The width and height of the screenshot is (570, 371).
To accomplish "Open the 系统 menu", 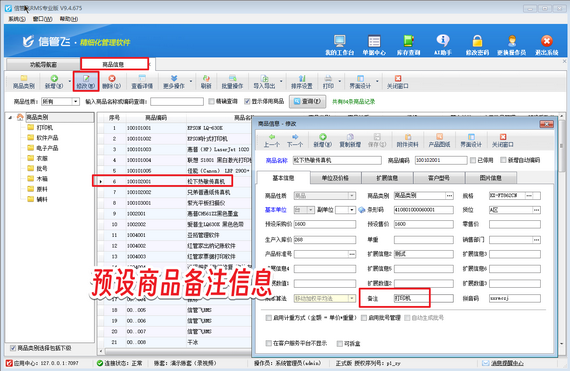I will 17,19.
